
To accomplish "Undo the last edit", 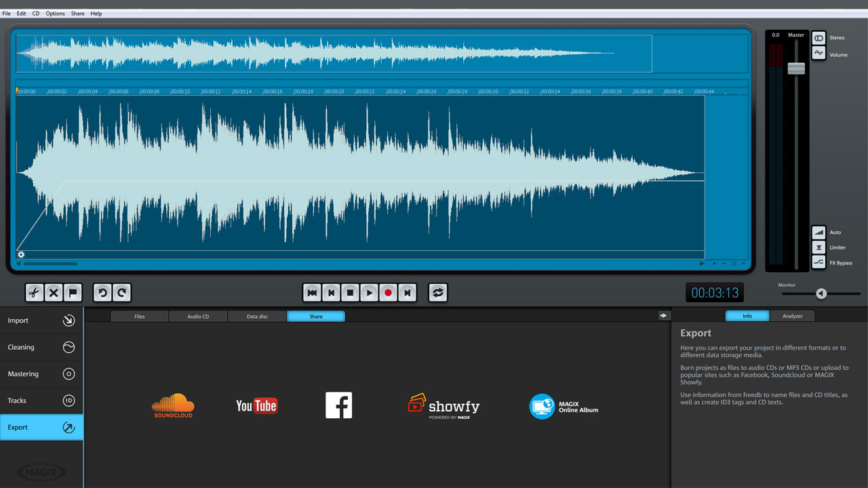I will pos(102,293).
